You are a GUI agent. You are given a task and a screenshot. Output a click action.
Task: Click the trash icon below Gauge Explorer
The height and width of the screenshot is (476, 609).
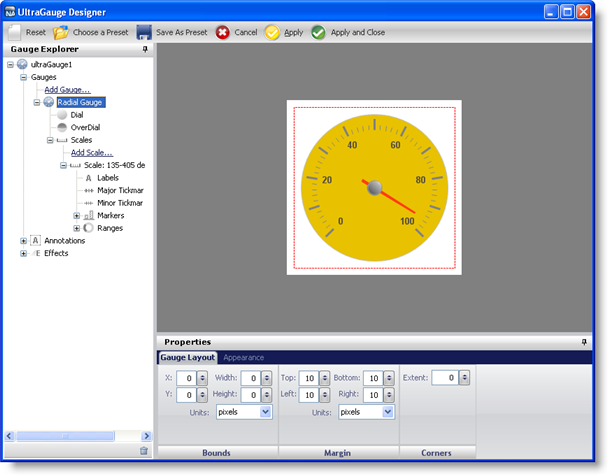click(144, 451)
